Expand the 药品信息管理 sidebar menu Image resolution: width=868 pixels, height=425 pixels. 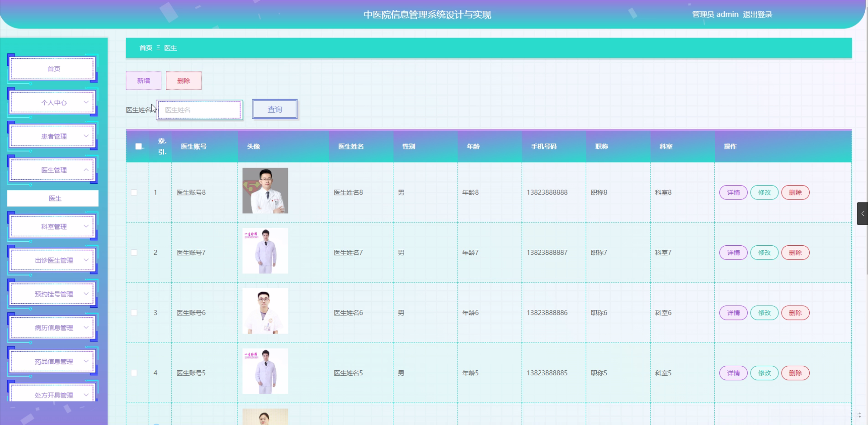tap(53, 362)
